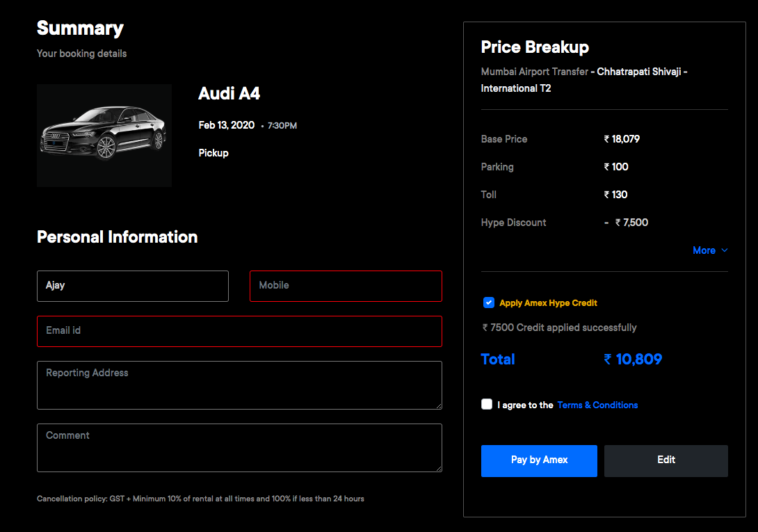Focus the Reporting Address field
Viewport: 758px width, 532px height.
[x=239, y=385]
